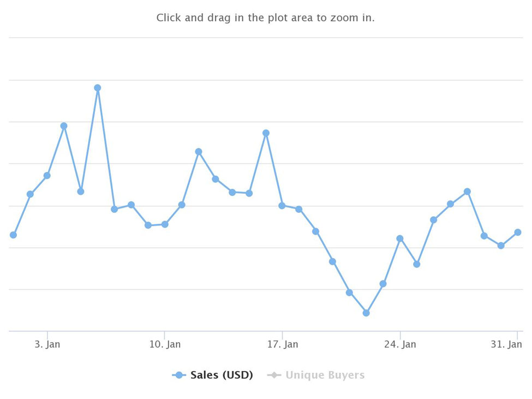Image resolution: width=532 pixels, height=399 pixels.
Task: Click the 17 Jan data point marker
Action: tap(282, 206)
